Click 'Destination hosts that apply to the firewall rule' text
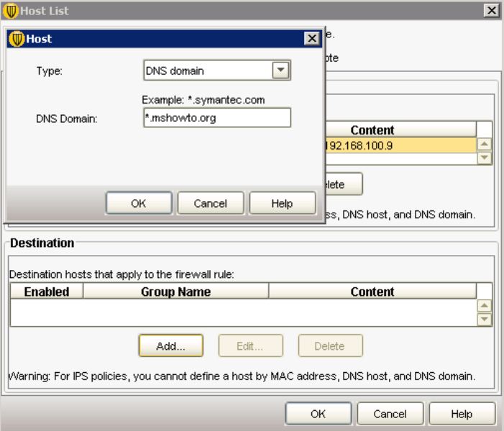504x431 pixels. pos(122,274)
